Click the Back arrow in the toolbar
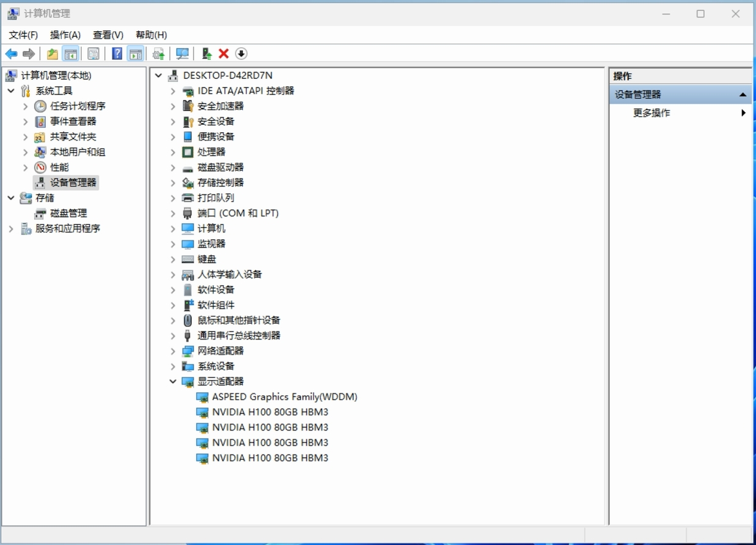Image resolution: width=756 pixels, height=545 pixels. pos(11,54)
